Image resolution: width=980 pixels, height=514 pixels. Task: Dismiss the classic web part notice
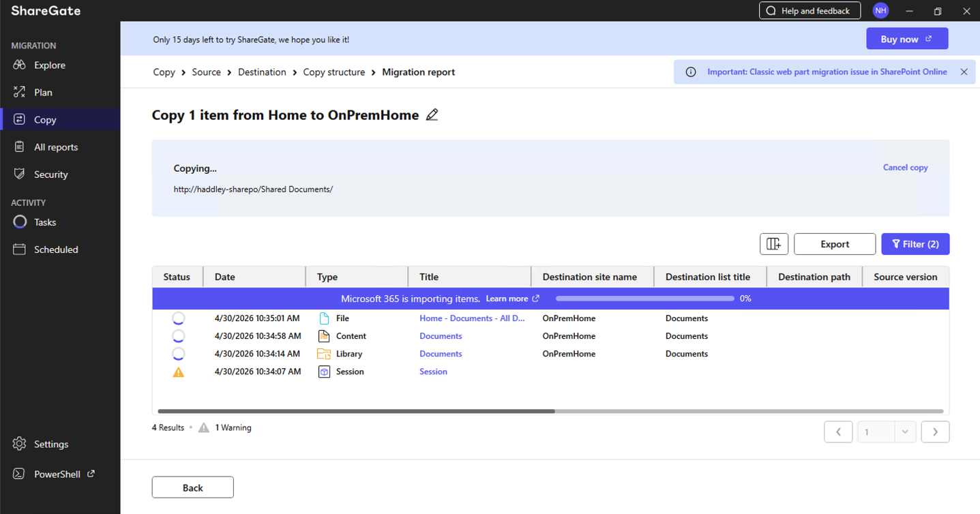(964, 72)
